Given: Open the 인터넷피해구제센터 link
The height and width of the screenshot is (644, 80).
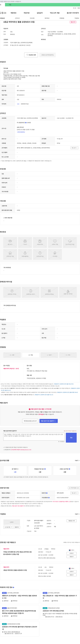Looking at the screenshot, I should pyautogui.click(x=21, y=450).
